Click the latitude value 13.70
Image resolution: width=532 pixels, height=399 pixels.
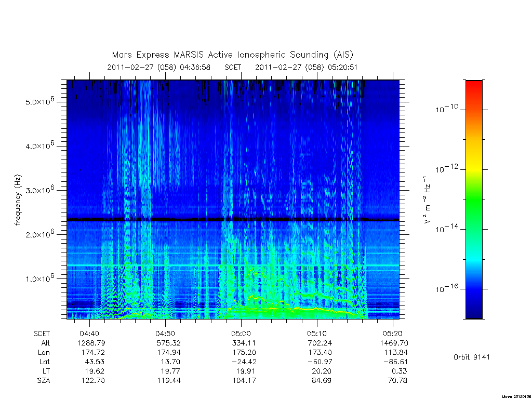(171, 362)
